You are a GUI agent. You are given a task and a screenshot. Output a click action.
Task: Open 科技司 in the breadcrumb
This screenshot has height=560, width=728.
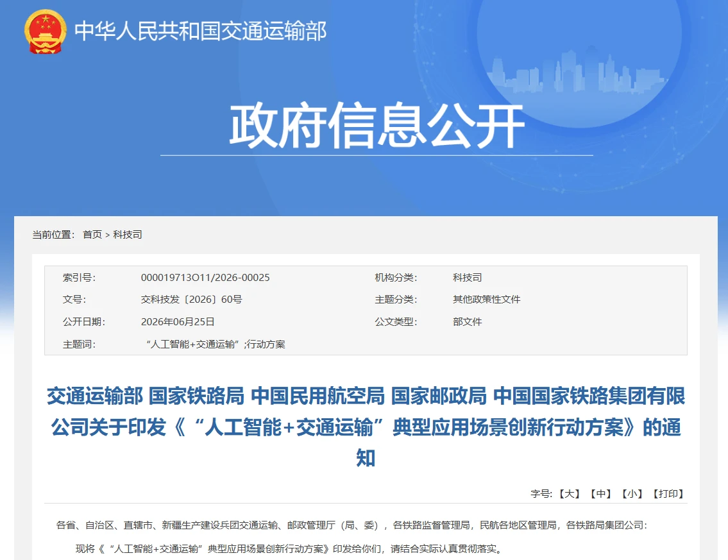coord(127,235)
